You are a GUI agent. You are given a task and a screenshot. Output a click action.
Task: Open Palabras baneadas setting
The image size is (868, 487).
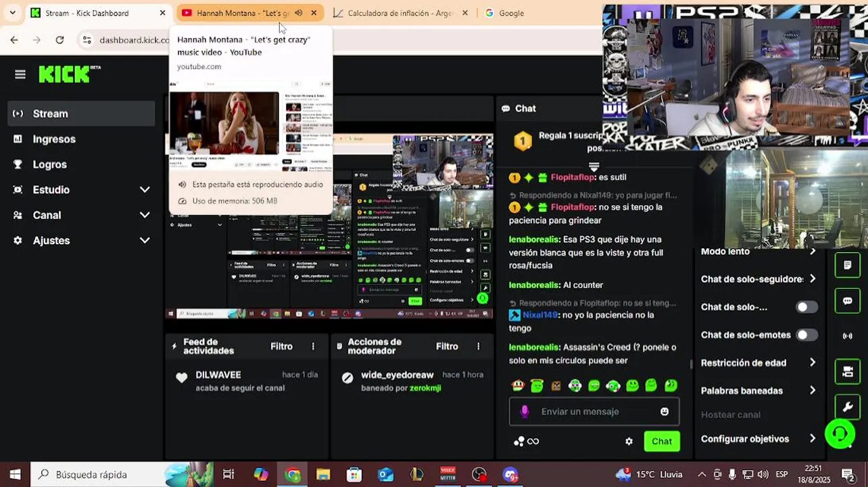758,390
